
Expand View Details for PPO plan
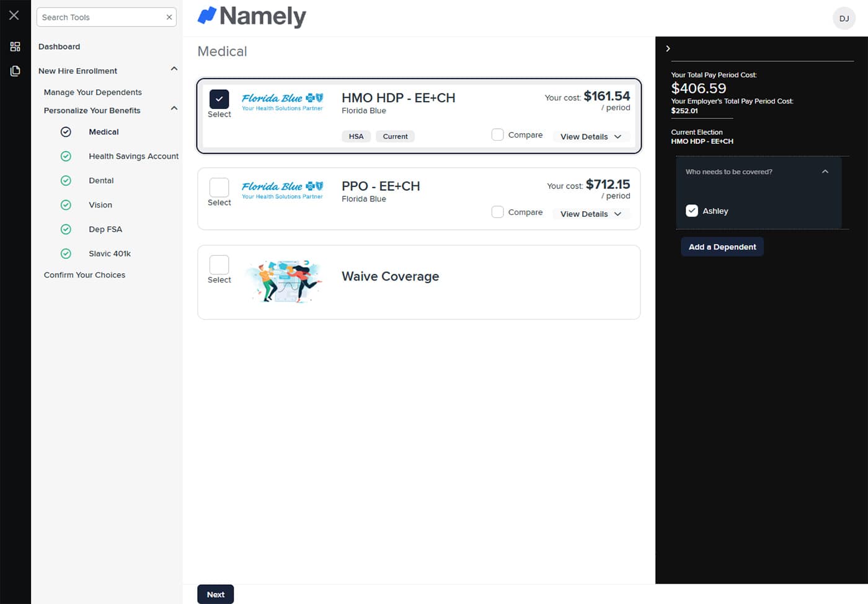coord(590,214)
